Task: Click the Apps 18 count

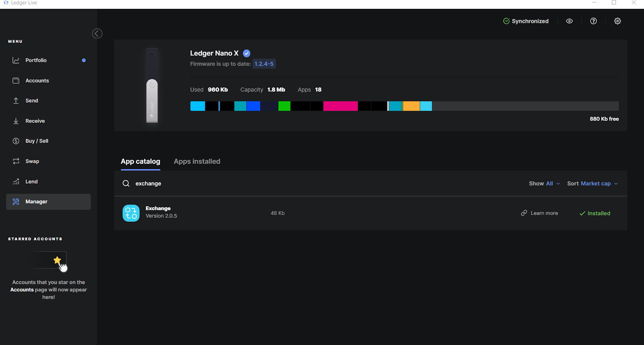Action: 318,89
